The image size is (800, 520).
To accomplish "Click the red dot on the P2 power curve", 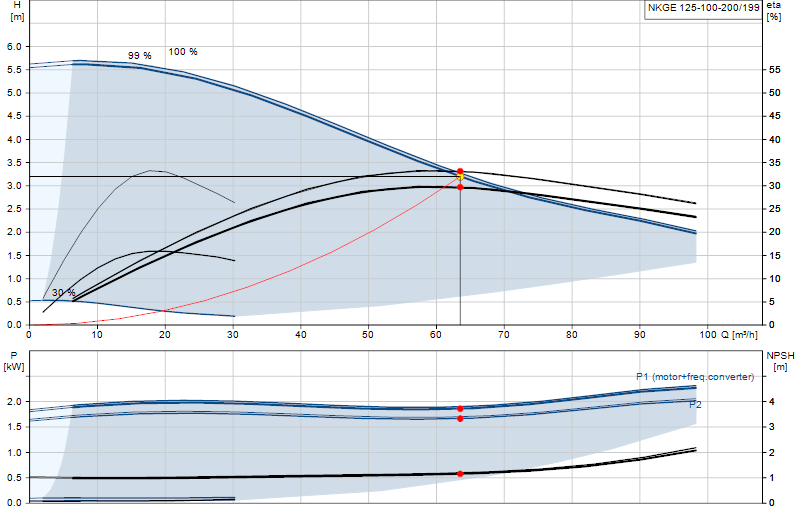I will click(460, 418).
